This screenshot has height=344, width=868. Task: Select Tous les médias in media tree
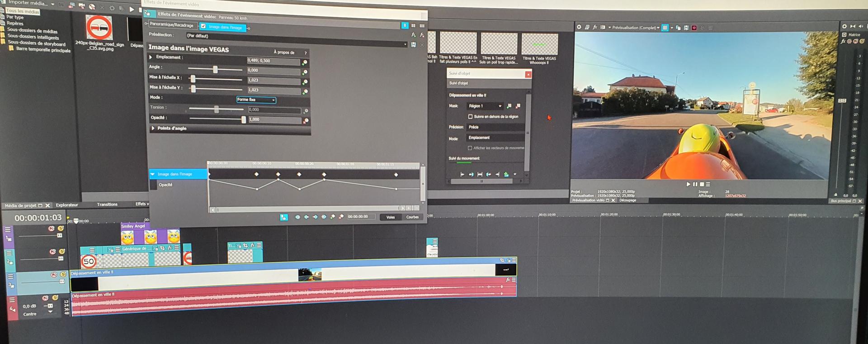pos(23,11)
